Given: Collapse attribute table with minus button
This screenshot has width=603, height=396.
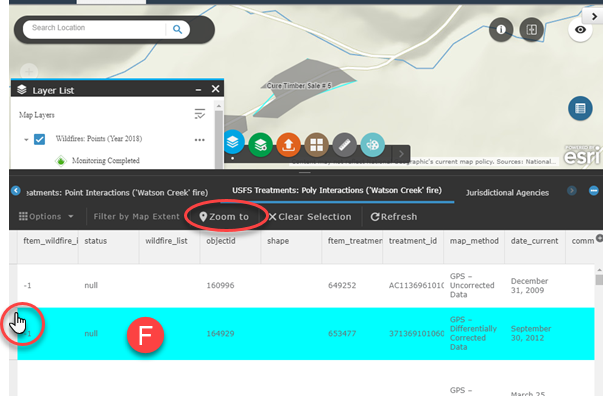Looking at the screenshot, I should (x=593, y=191).
